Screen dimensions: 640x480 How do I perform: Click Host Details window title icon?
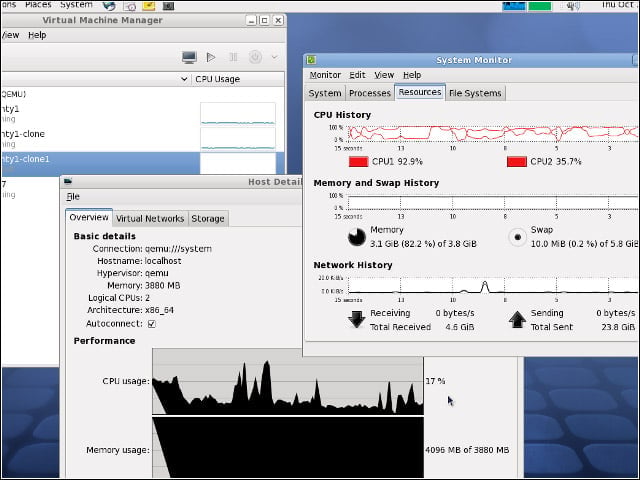click(68, 182)
